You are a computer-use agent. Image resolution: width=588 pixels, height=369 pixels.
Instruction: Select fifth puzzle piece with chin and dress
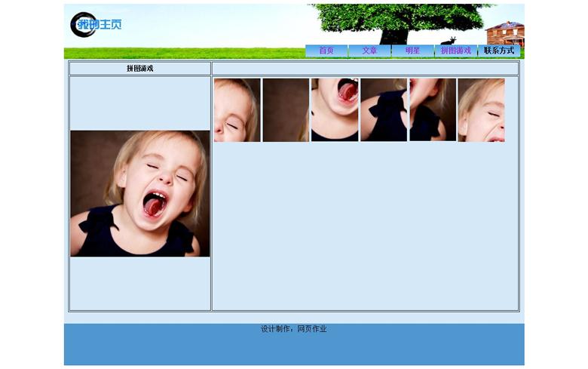[433, 110]
